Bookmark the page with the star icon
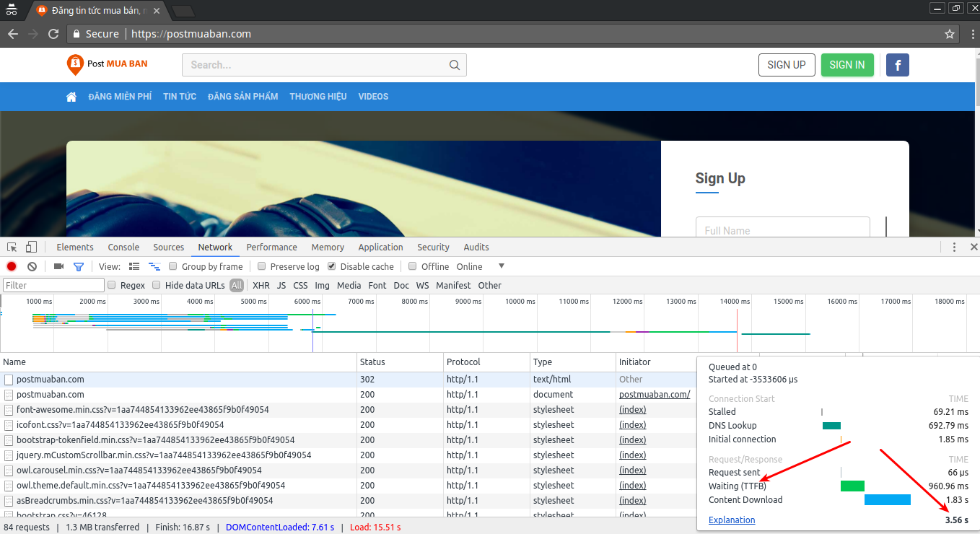This screenshot has height=534, width=980. click(x=950, y=34)
